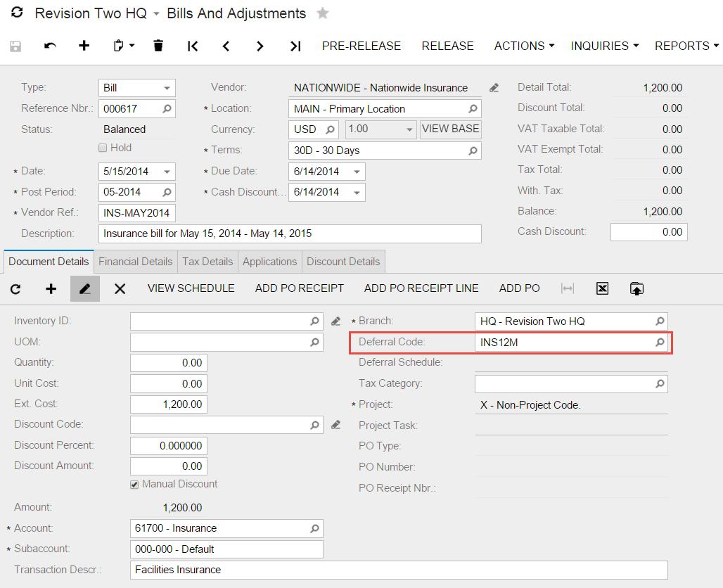Image resolution: width=723 pixels, height=588 pixels.
Task: Open Branch lookup magnifier
Action: (x=660, y=321)
